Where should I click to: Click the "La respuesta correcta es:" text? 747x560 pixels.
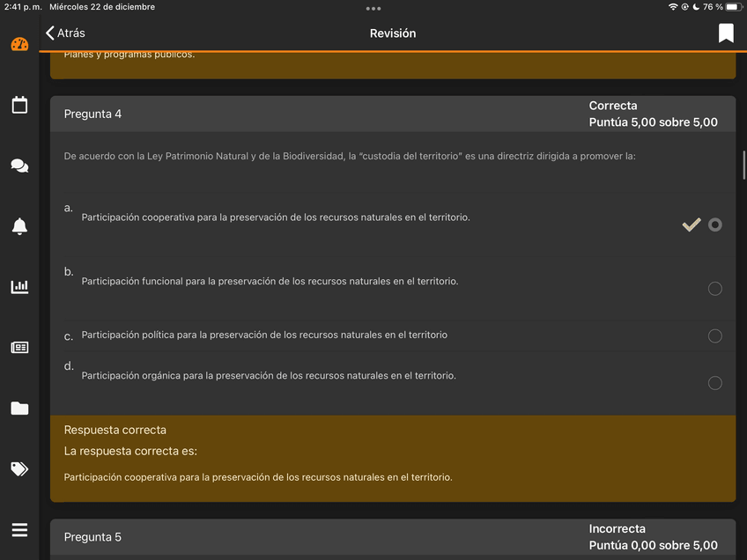click(x=130, y=451)
